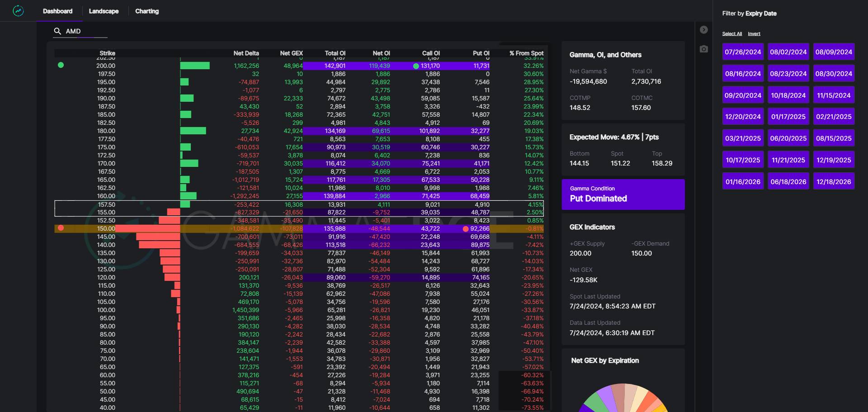The height and width of the screenshot is (412, 868).
Task: Click the AMD ticker search field
Action: (x=86, y=31)
